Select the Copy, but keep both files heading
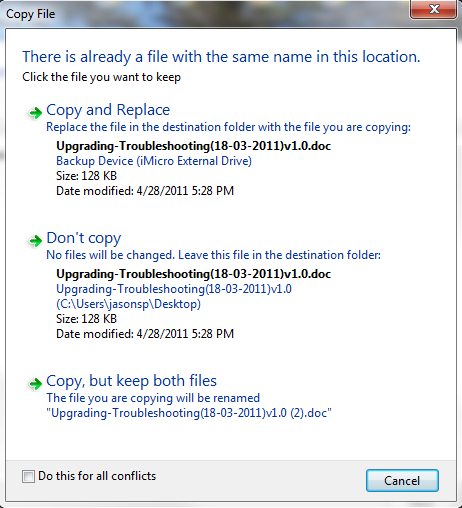Viewport: 462px width, 508px height. (x=131, y=381)
